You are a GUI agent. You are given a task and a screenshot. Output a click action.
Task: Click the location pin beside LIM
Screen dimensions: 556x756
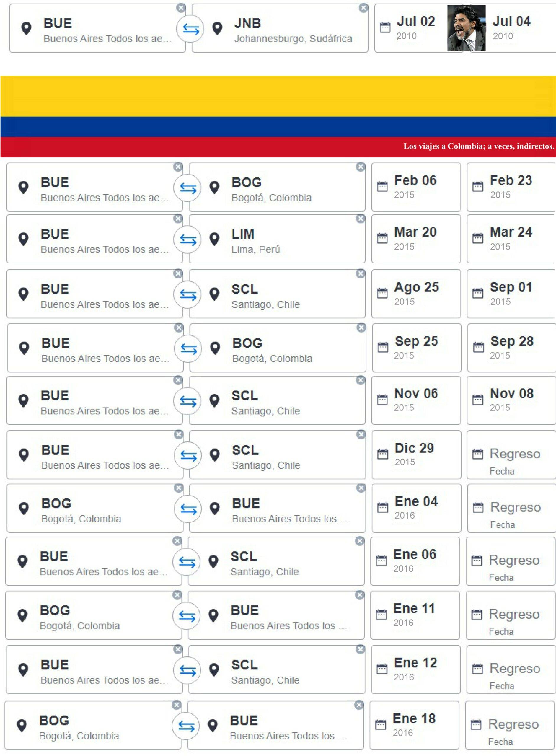click(x=214, y=239)
